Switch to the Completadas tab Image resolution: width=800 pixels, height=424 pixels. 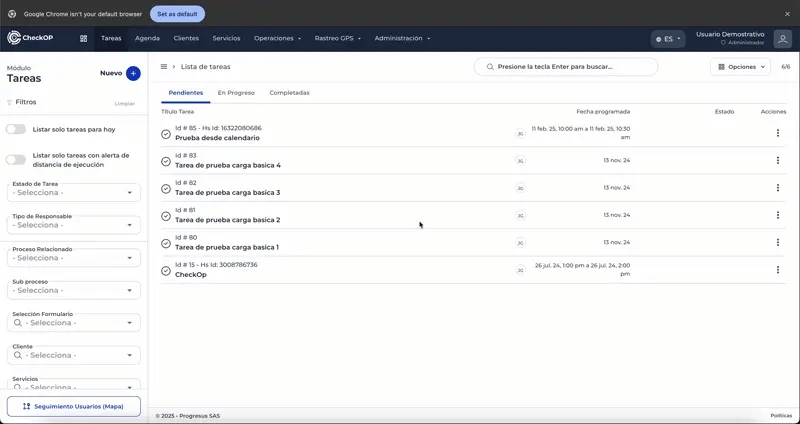(x=289, y=93)
